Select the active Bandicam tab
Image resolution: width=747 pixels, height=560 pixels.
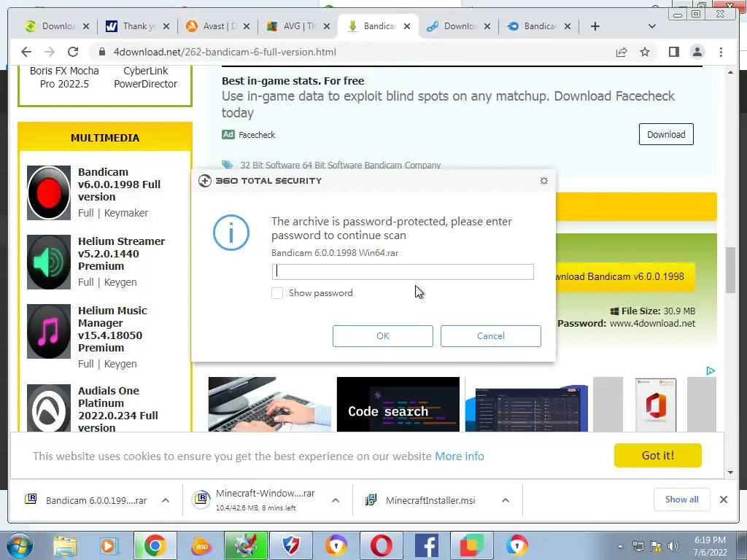pyautogui.click(x=379, y=26)
